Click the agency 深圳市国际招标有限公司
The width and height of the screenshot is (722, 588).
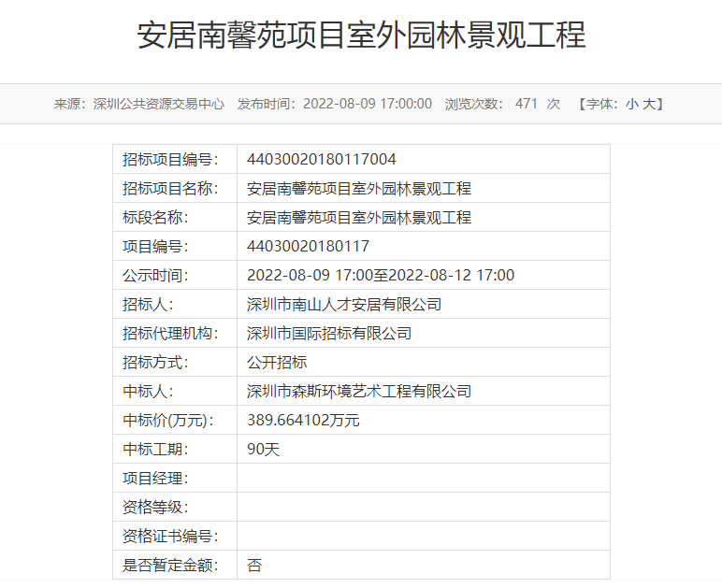click(329, 333)
